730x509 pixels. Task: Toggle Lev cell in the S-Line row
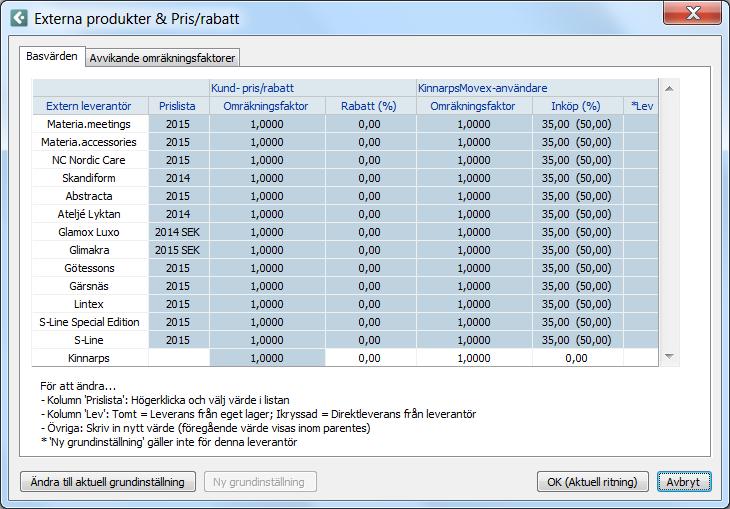coord(641,340)
